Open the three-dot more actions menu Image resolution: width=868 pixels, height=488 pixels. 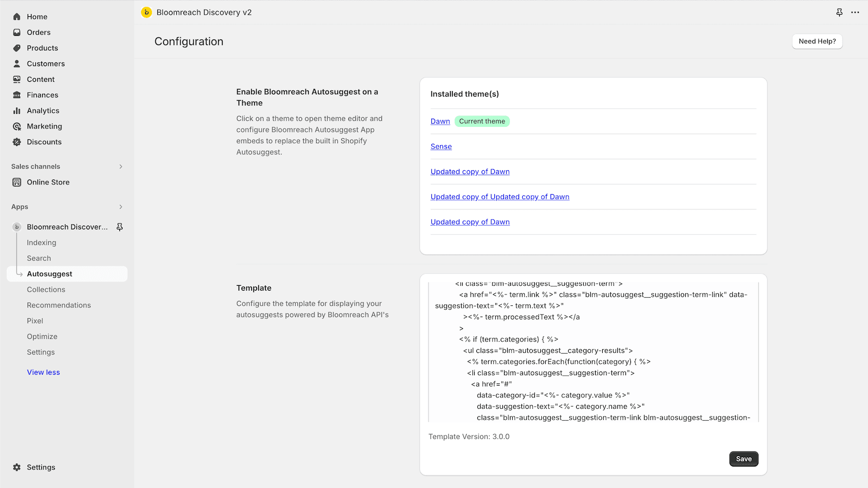tap(855, 12)
